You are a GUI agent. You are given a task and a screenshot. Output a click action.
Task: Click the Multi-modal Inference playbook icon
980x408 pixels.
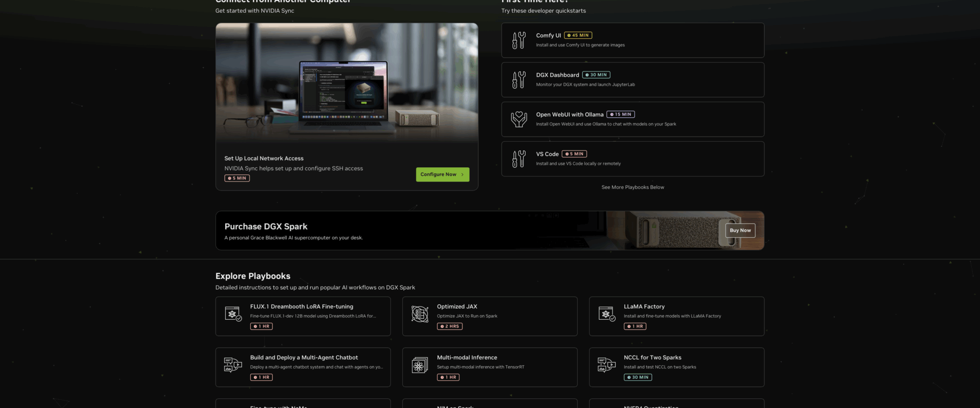coord(420,365)
